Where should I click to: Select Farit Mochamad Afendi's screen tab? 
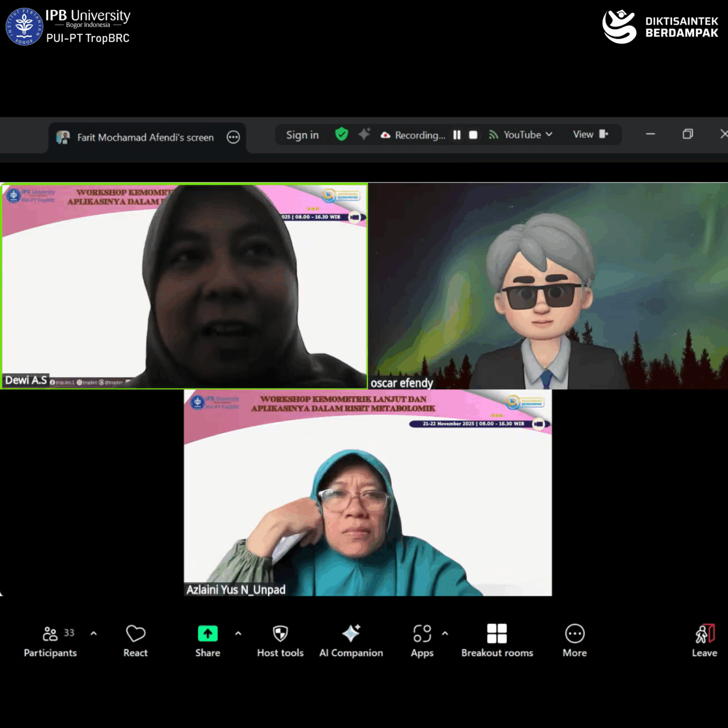tap(145, 137)
